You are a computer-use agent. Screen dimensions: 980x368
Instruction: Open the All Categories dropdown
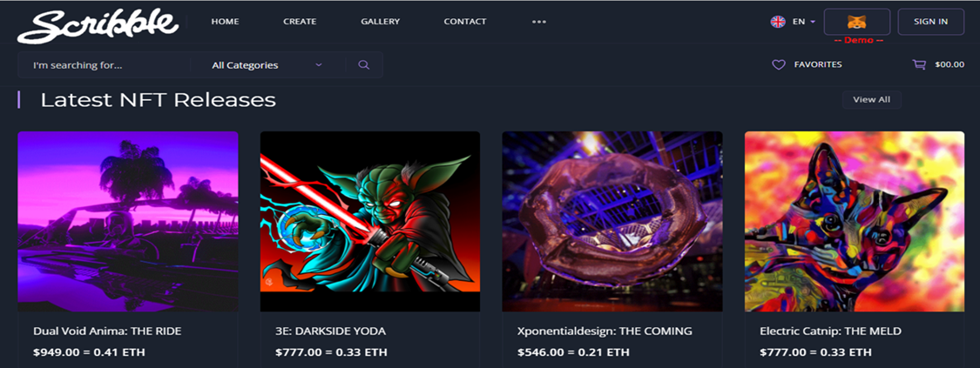(x=267, y=65)
